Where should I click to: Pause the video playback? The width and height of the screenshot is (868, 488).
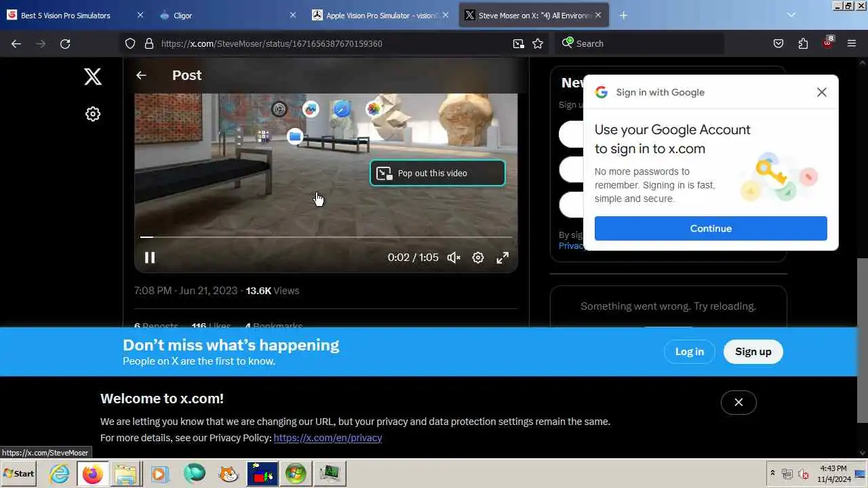150,258
